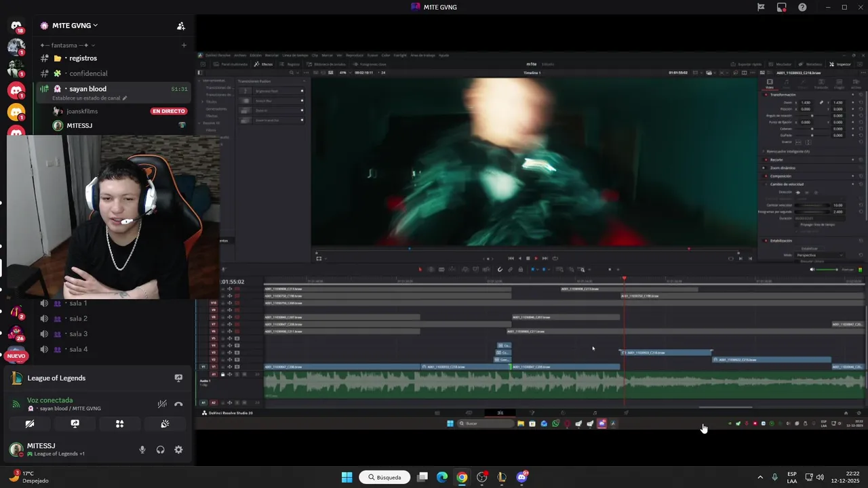
Task: Open Microsoft Edge from Windows taskbar
Action: 442,477
